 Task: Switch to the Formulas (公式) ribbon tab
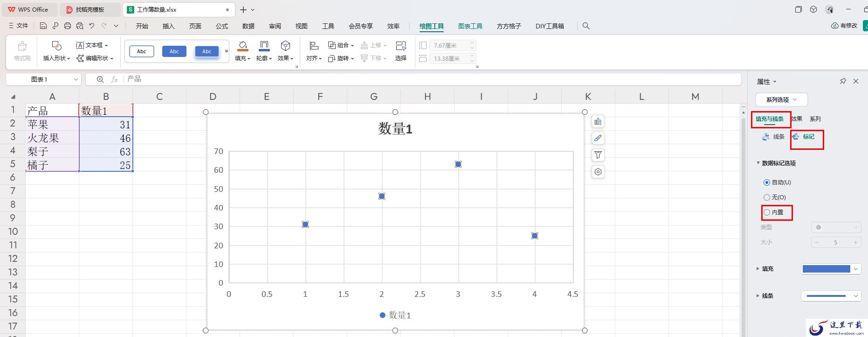tap(222, 26)
